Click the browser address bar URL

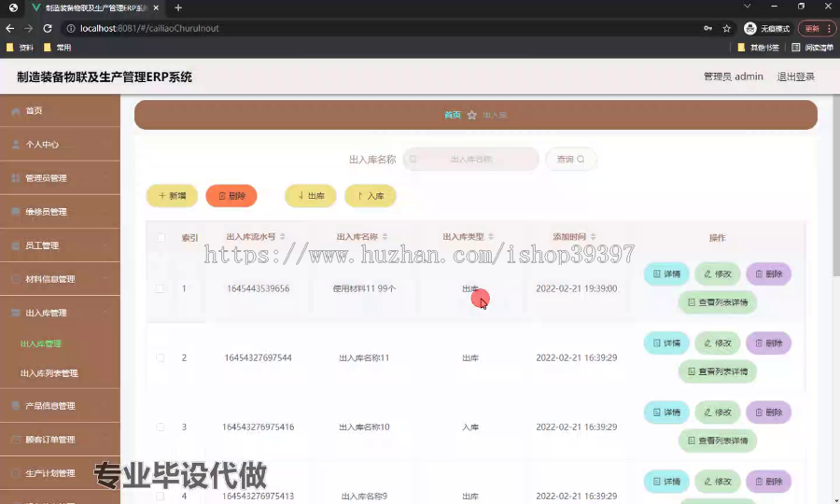point(149,28)
